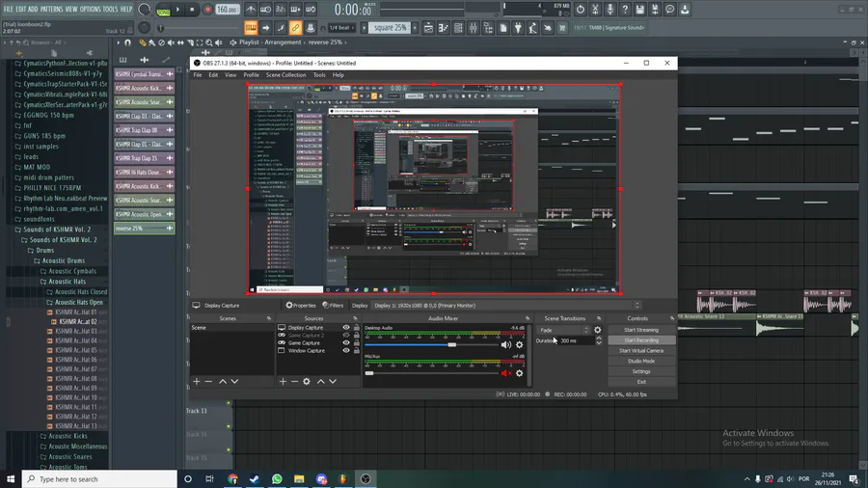Click the red record button in FL Studio
Screen dimensions: 868x488
point(207,10)
